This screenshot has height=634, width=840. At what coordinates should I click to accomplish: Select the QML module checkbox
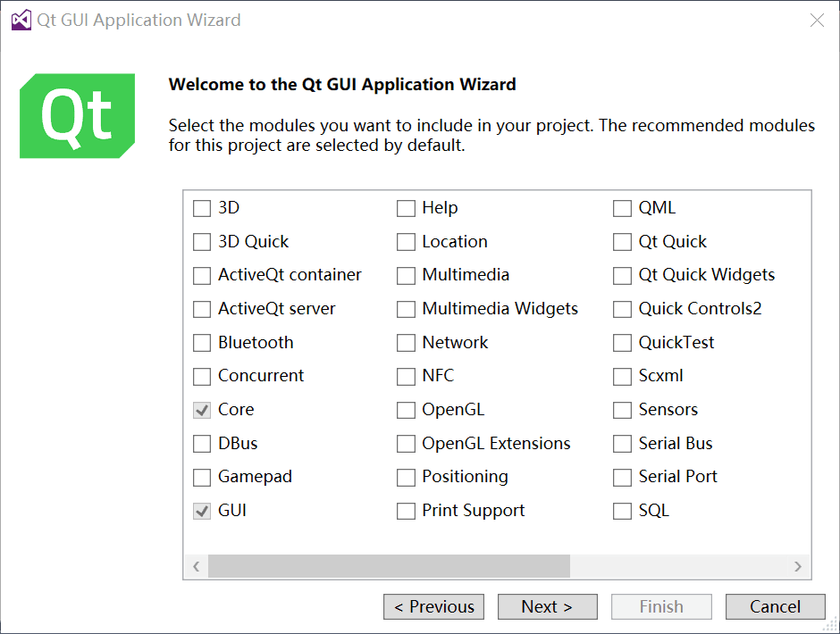click(623, 209)
